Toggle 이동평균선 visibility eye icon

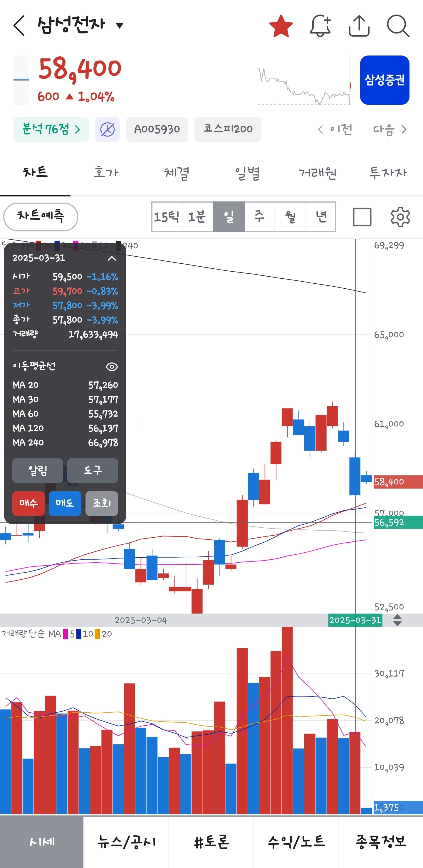click(112, 366)
